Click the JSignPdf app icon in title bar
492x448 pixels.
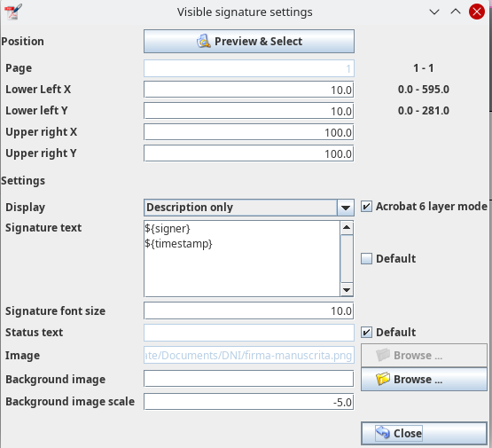coord(13,12)
